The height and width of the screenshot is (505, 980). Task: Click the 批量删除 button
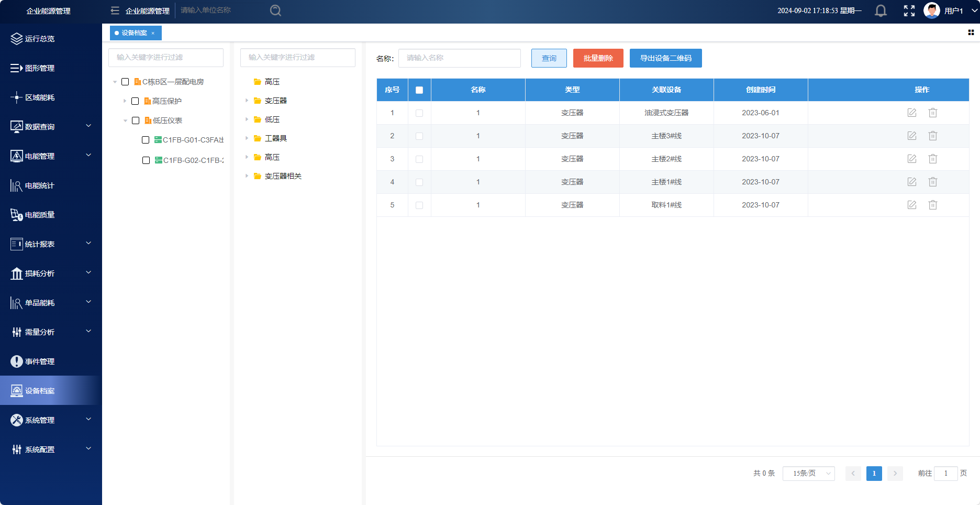pos(598,58)
